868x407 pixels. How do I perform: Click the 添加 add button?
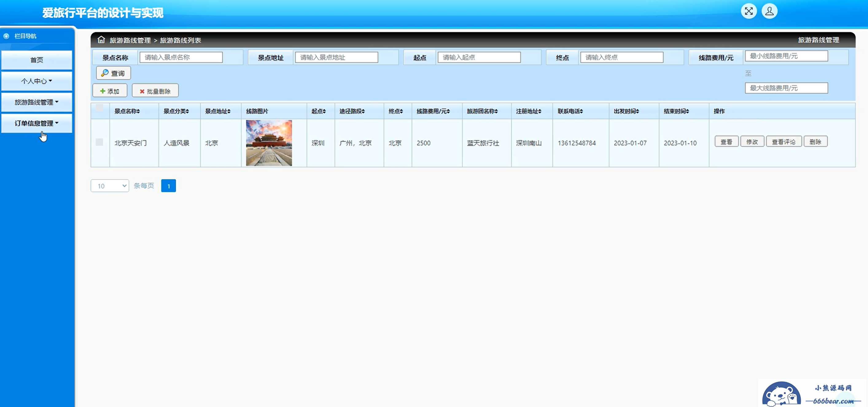[x=110, y=91]
